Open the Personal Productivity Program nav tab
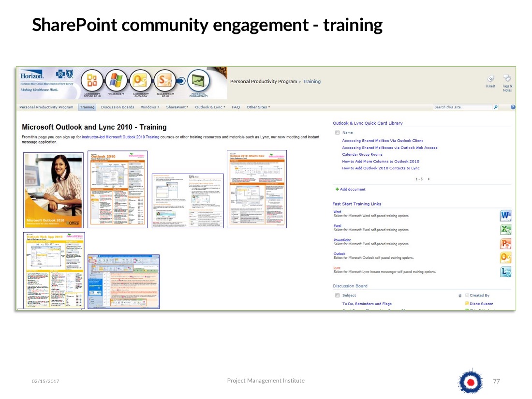This screenshot has height=399, width=532. point(46,107)
